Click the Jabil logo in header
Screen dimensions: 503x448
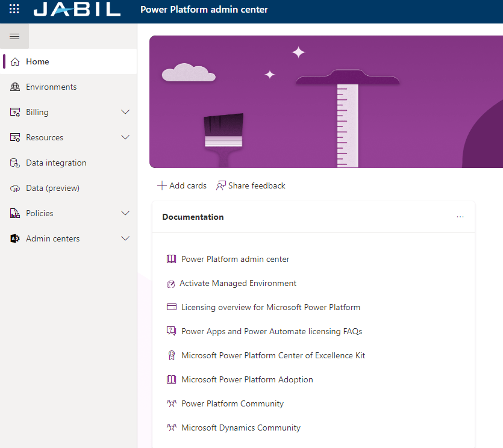tap(77, 9)
